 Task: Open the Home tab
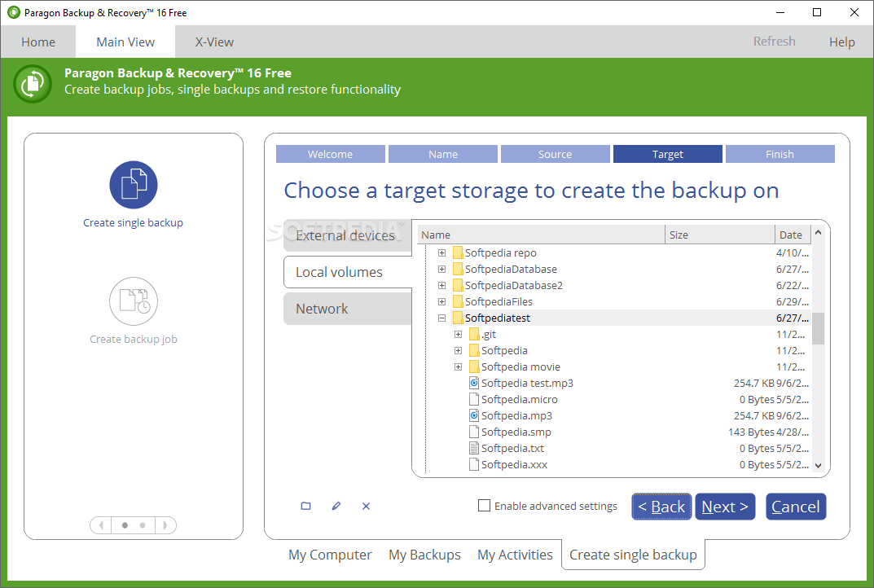coord(38,42)
